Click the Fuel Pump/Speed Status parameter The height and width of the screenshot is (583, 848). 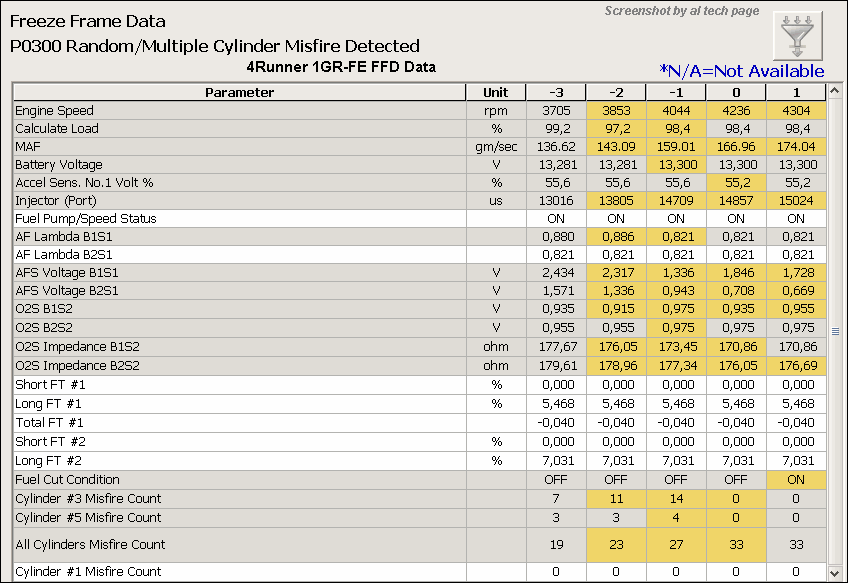[x=85, y=219]
